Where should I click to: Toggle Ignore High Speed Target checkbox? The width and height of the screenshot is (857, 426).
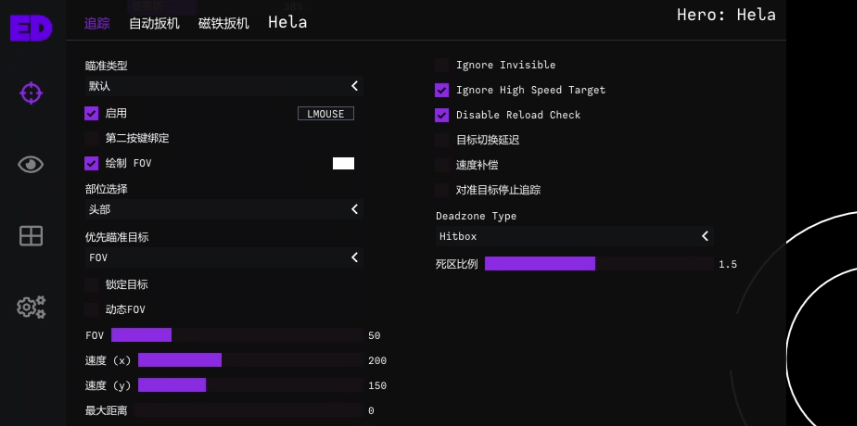[x=442, y=90]
